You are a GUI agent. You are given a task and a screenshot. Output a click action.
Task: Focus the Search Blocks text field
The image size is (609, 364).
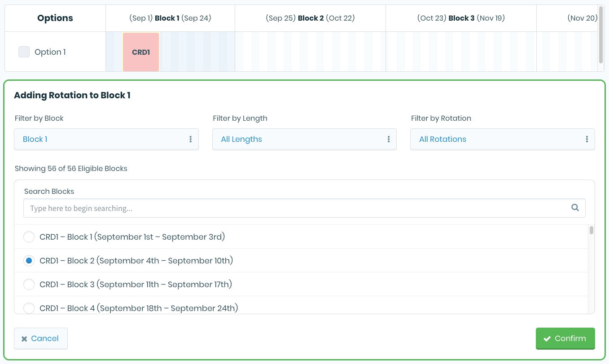click(296, 208)
